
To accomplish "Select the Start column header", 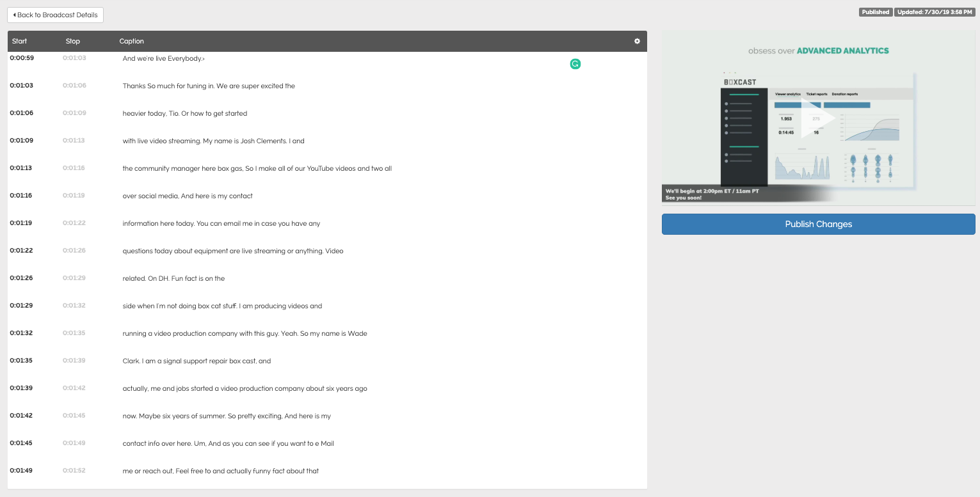I will click(x=19, y=42).
